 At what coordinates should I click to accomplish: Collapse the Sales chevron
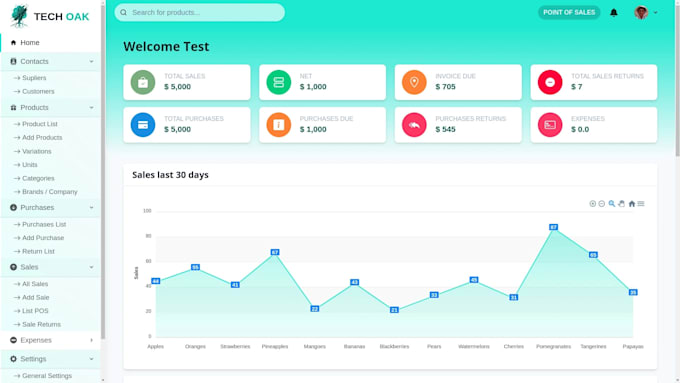pos(91,267)
